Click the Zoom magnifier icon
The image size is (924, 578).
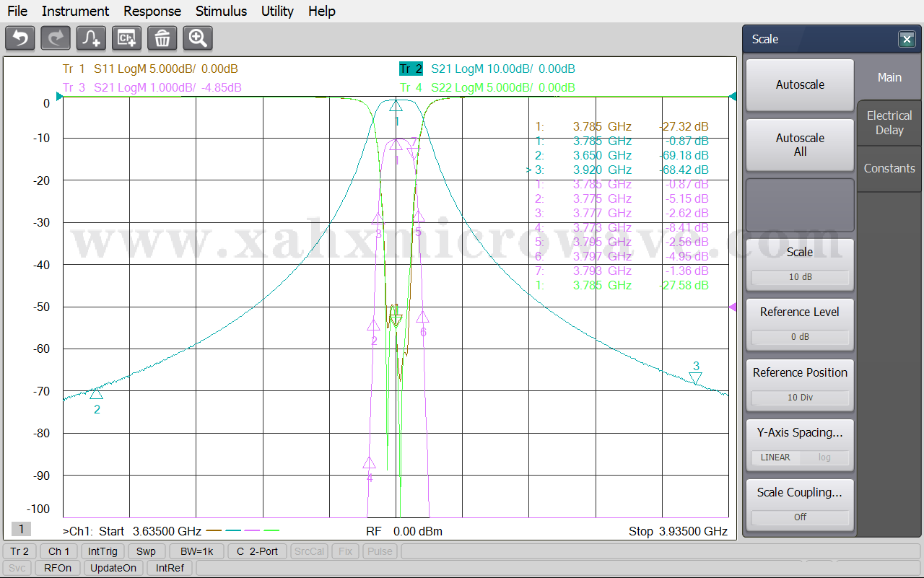198,38
